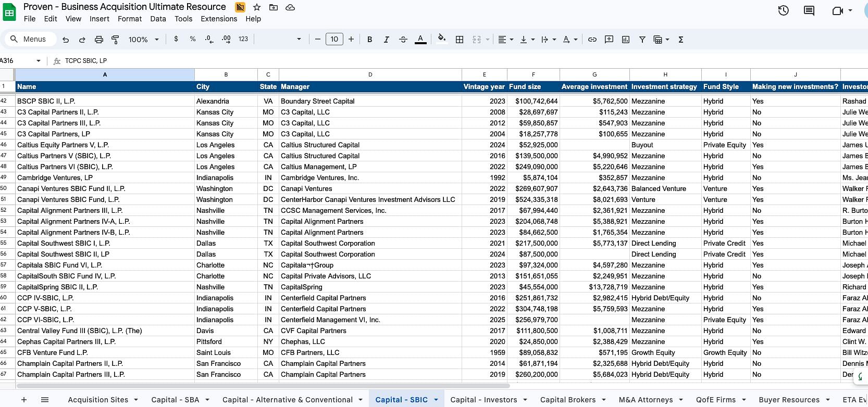Image resolution: width=868 pixels, height=407 pixels.
Task: Create a filter with funnel icon
Action: pyautogui.click(x=642, y=40)
